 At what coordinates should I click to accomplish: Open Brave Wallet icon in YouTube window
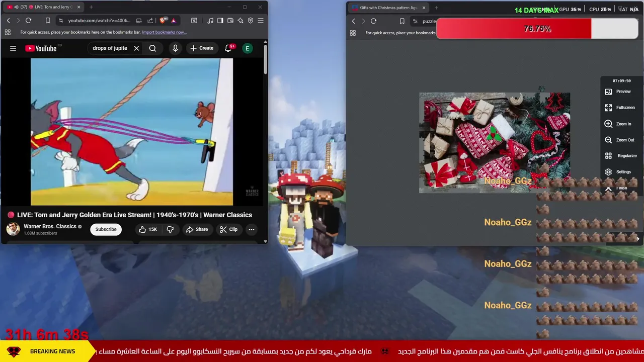click(230, 21)
